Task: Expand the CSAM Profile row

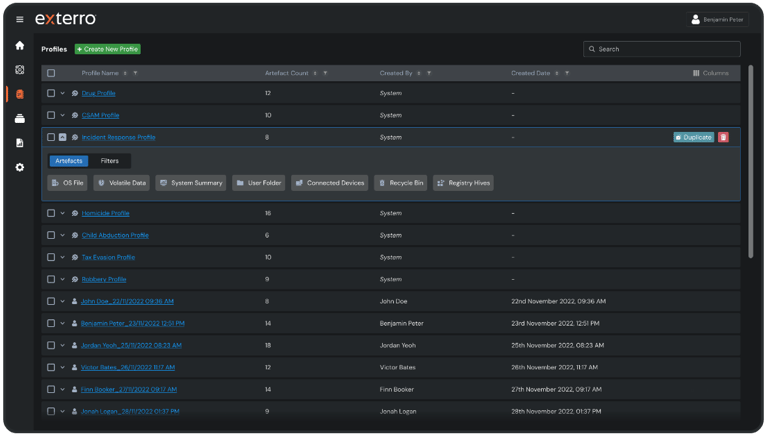Action: 62,115
